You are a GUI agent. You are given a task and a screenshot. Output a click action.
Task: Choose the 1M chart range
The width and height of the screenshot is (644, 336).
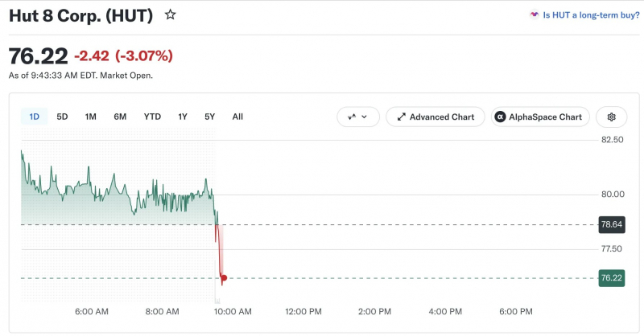(x=90, y=117)
